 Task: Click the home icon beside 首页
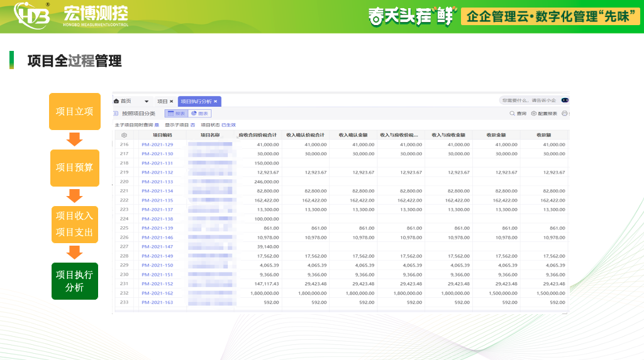tap(116, 101)
